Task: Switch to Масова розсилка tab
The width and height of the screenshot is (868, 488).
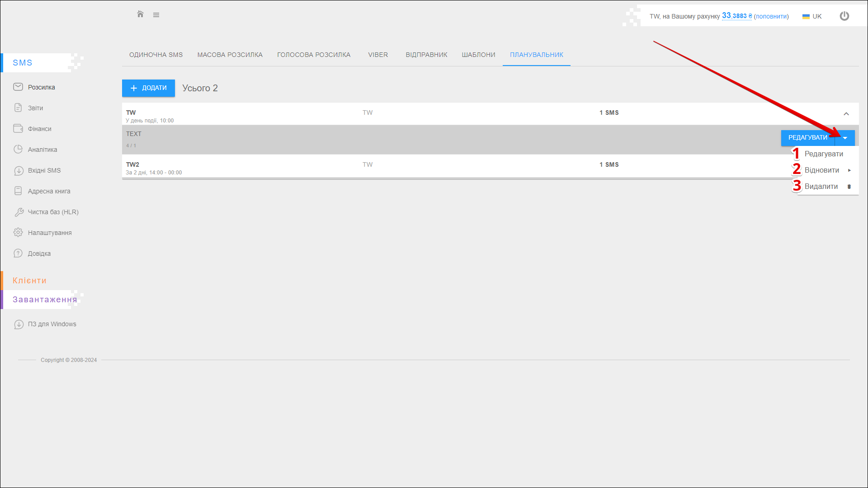Action: (230, 55)
